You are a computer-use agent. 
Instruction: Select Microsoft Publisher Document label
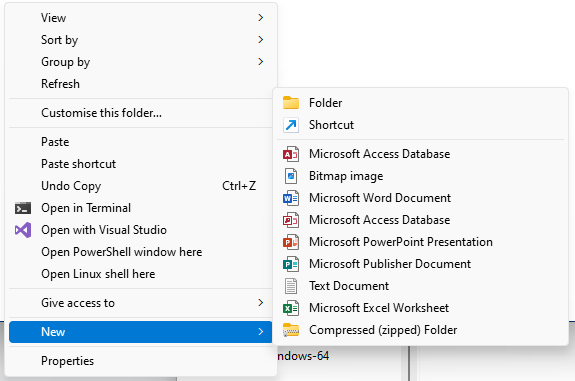[389, 264]
